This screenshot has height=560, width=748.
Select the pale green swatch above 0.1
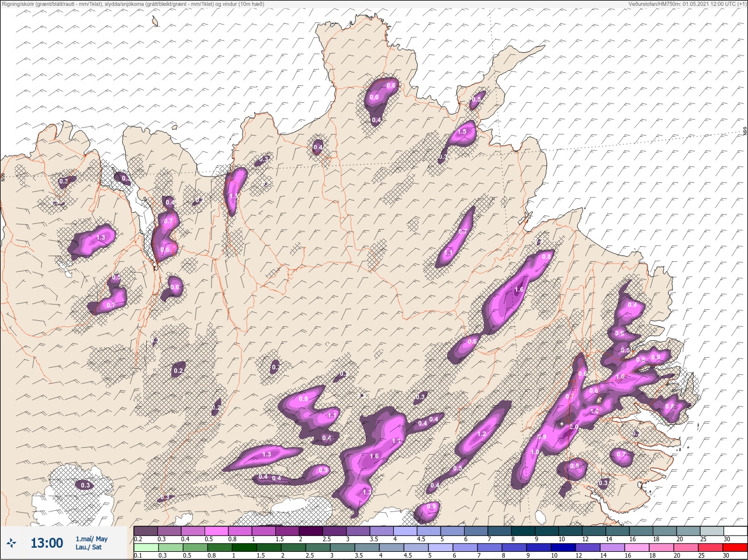click(146, 548)
